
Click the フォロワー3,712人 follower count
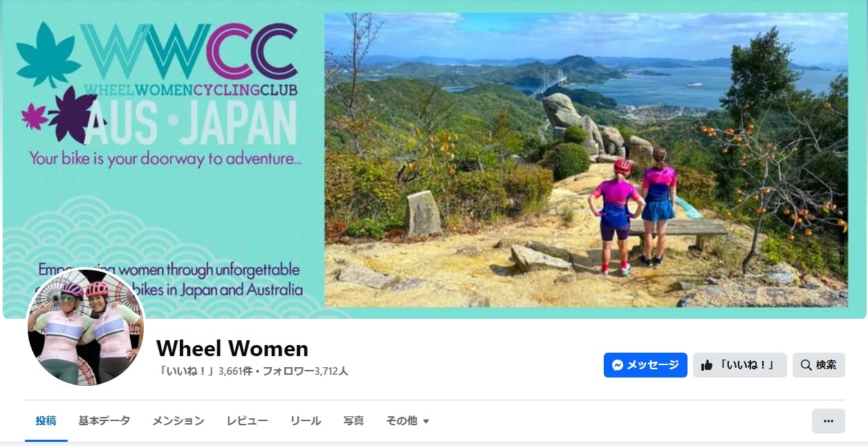[x=305, y=371]
